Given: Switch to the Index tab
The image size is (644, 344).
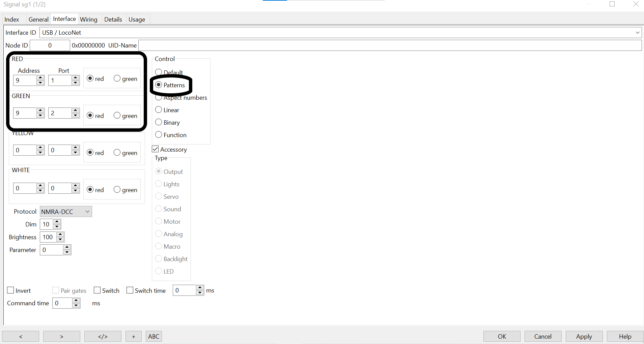Looking at the screenshot, I should [x=12, y=20].
